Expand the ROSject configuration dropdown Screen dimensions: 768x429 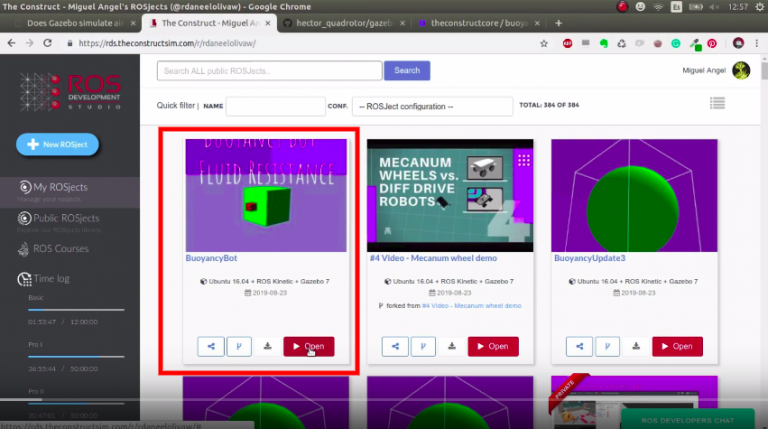(x=432, y=106)
